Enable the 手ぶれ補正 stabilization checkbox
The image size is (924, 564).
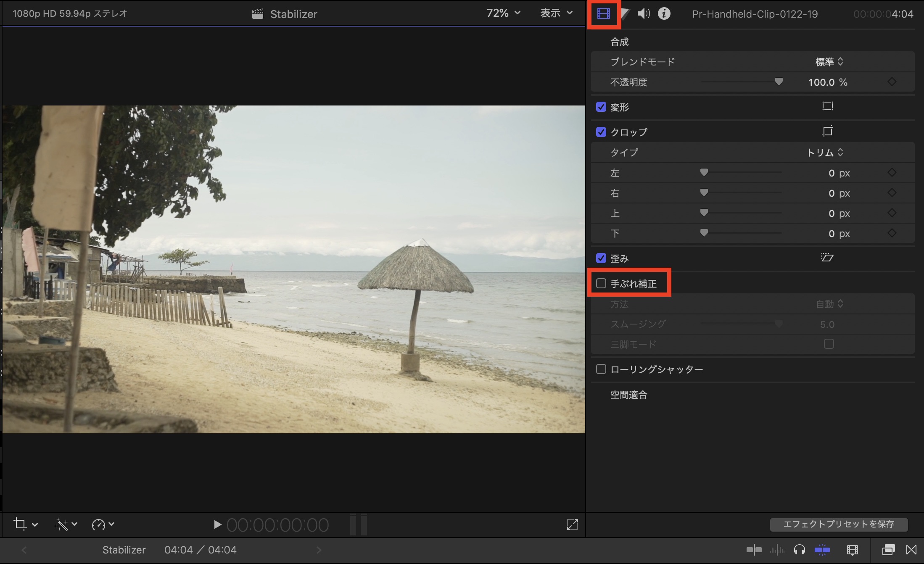(x=601, y=284)
